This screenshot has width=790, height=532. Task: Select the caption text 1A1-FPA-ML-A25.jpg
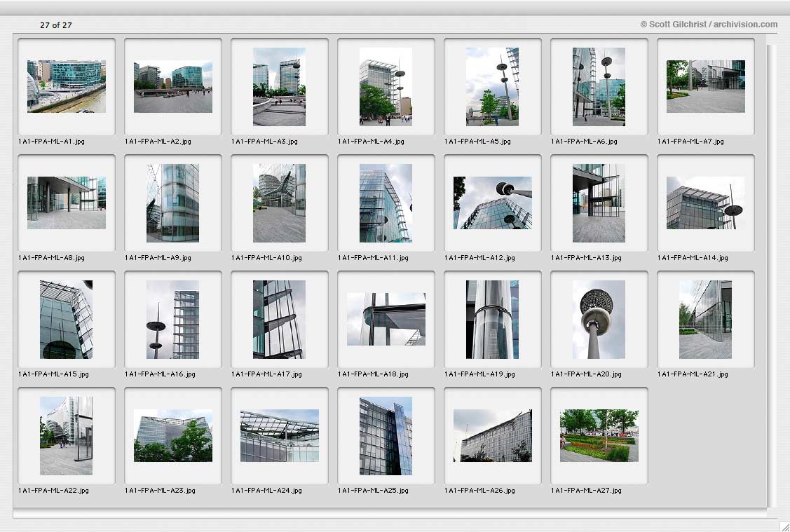[x=374, y=491]
